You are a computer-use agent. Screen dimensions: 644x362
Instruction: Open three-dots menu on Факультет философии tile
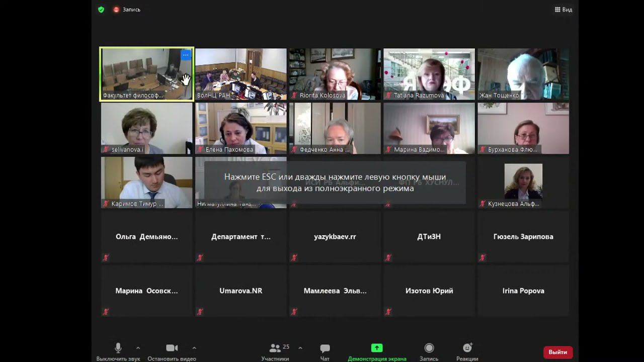coord(186,54)
